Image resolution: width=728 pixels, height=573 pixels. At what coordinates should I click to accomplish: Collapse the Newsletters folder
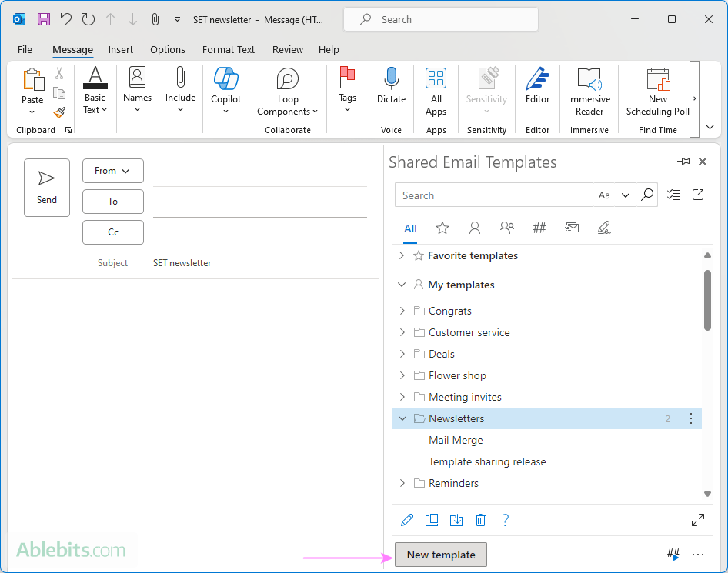(401, 418)
